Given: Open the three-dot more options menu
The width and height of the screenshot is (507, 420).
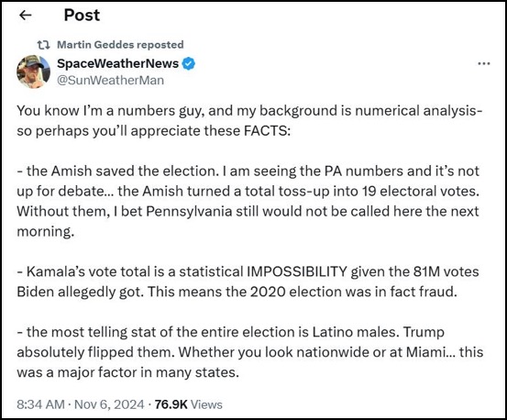Looking at the screenshot, I should point(484,63).
